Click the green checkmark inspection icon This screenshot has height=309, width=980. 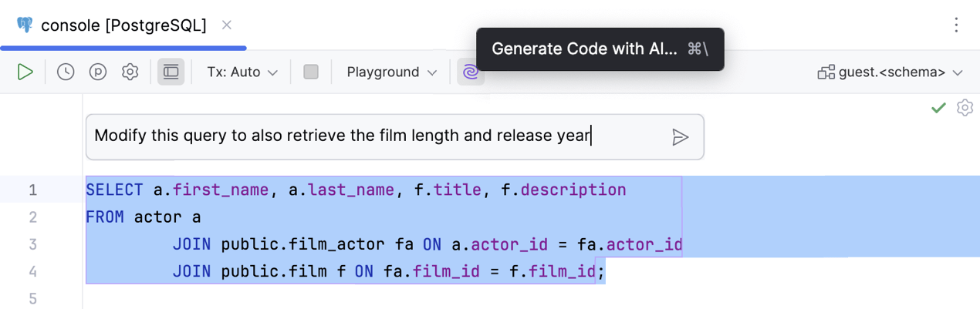click(938, 108)
